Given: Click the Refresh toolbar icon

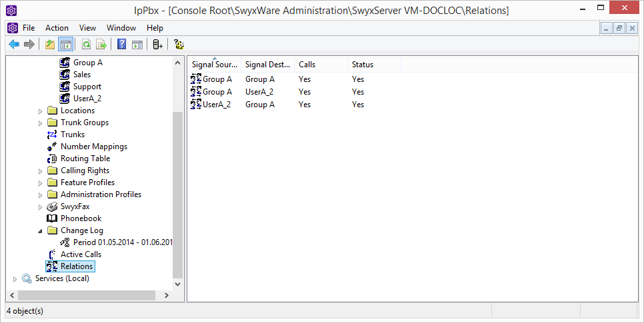Looking at the screenshot, I should click(86, 45).
